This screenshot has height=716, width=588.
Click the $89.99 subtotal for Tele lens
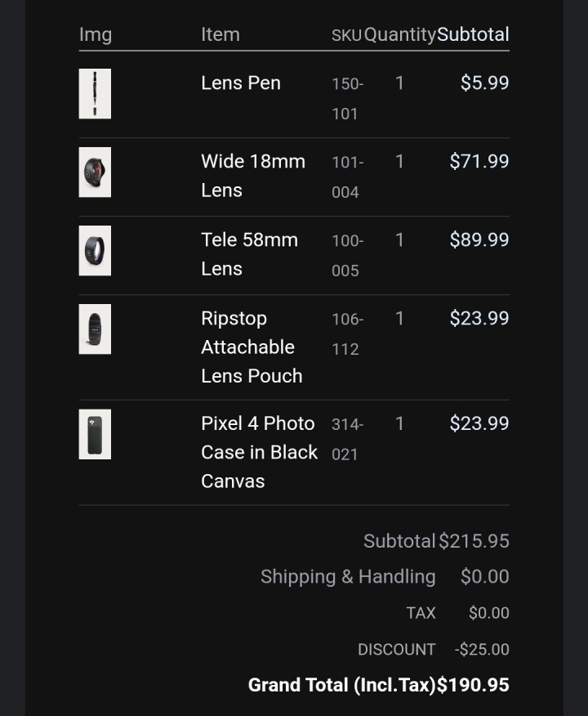click(479, 239)
